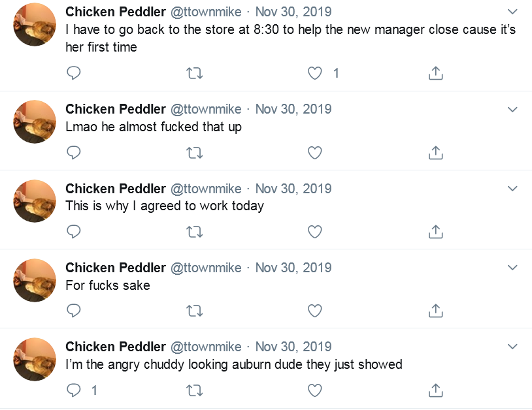Reply to the 'go back to the store' tweet
The image size is (532, 410).
tap(74, 73)
